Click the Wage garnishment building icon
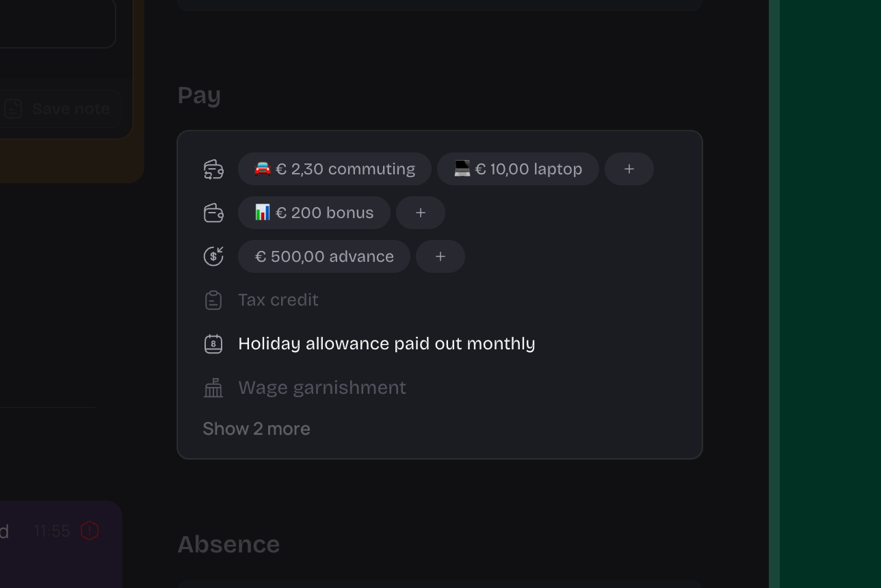This screenshot has height=588, width=881. click(213, 388)
